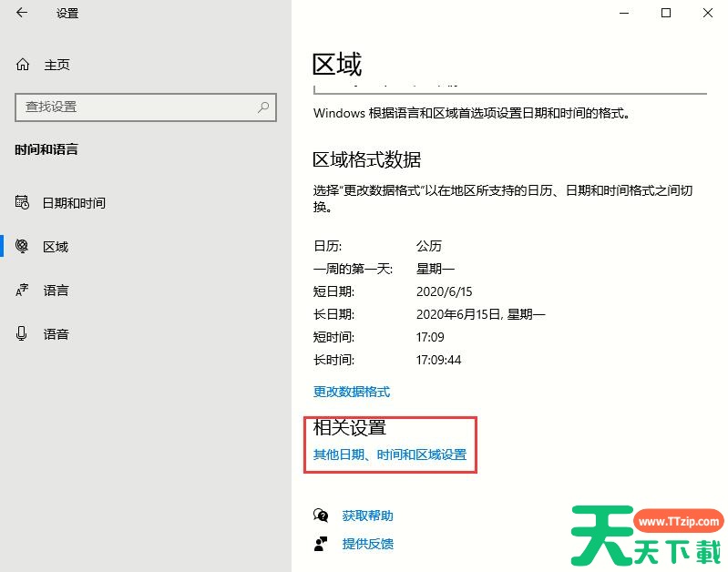Click the globe icon beside 区域
This screenshot has height=572, width=728.
(x=23, y=246)
